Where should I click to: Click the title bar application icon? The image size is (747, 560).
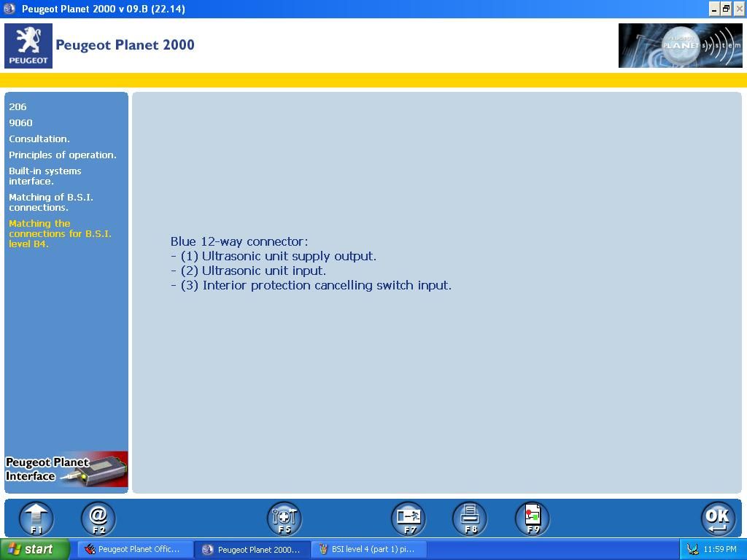9,9
